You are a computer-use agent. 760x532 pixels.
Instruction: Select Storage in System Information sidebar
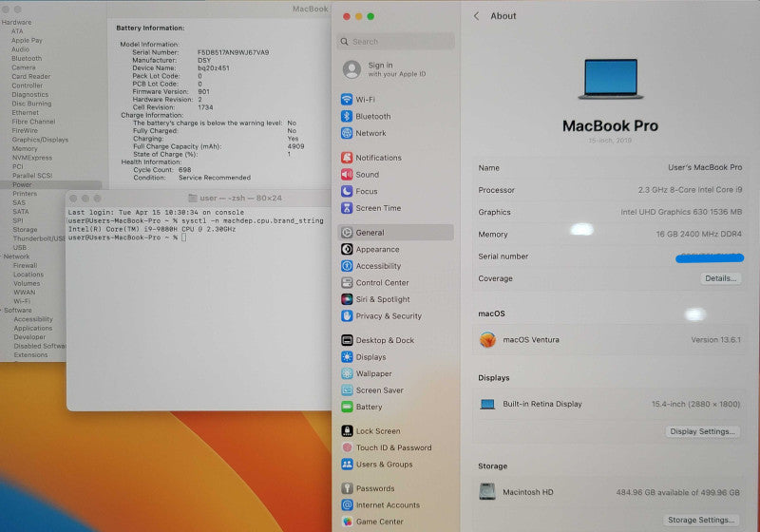click(x=25, y=230)
